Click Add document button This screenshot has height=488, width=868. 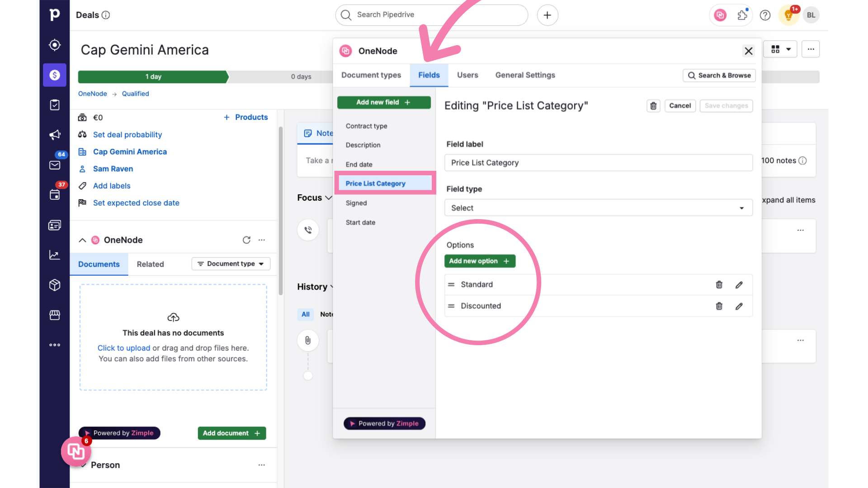point(232,433)
